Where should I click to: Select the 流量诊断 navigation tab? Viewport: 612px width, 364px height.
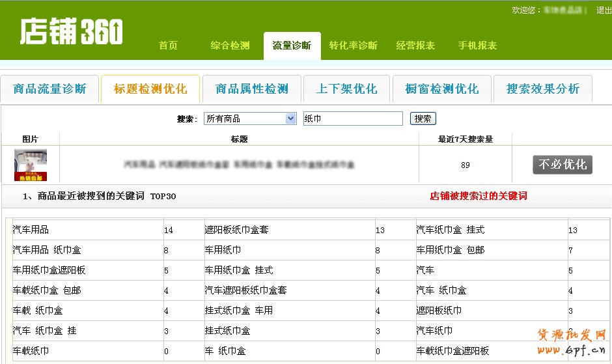click(x=292, y=46)
